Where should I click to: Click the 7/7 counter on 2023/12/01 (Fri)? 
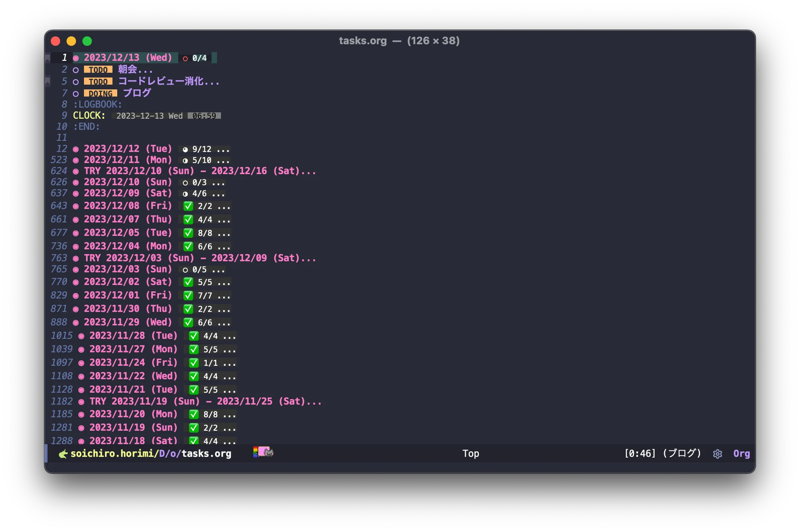coord(205,296)
